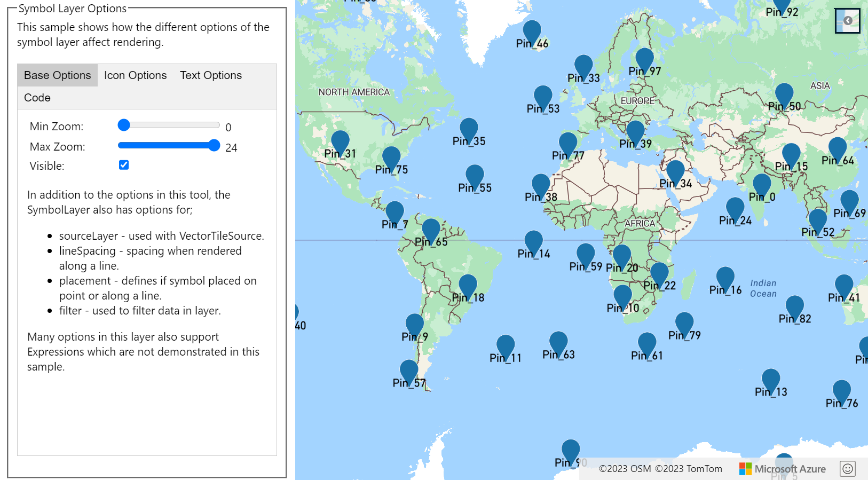868x480 pixels.
Task: Click the Pin_39 marker icon
Action: [x=635, y=132]
